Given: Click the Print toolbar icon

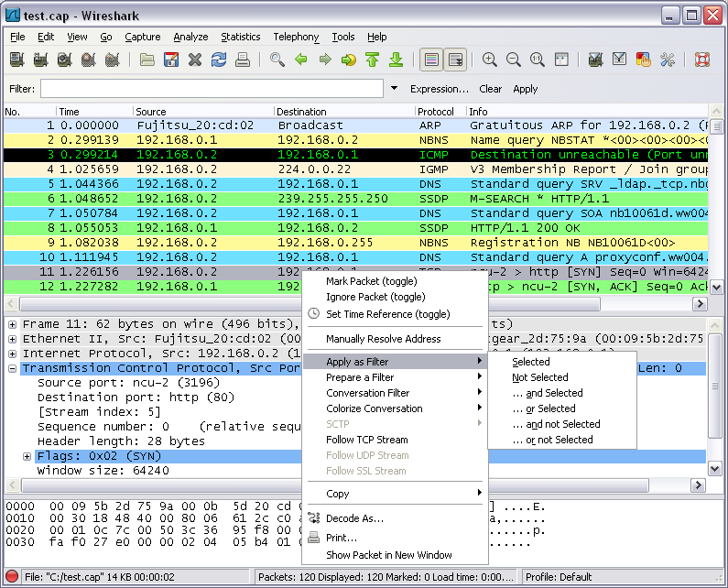Looking at the screenshot, I should pyautogui.click(x=243, y=60).
